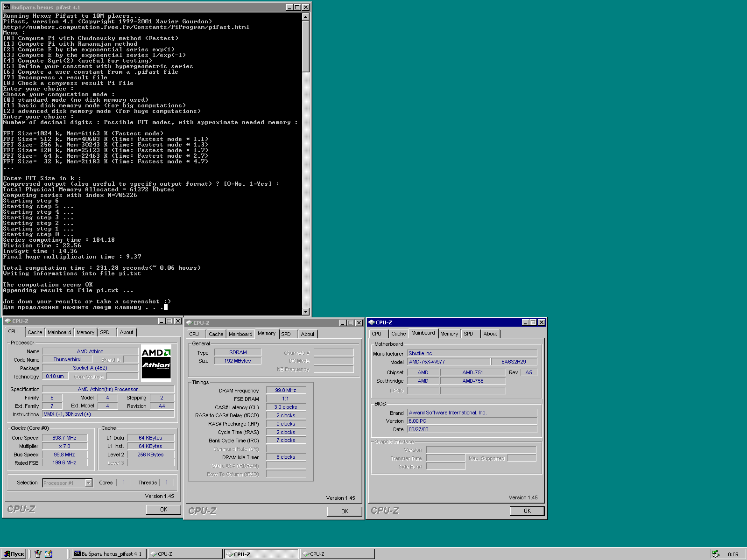Open the Пуск start menu

(13, 554)
